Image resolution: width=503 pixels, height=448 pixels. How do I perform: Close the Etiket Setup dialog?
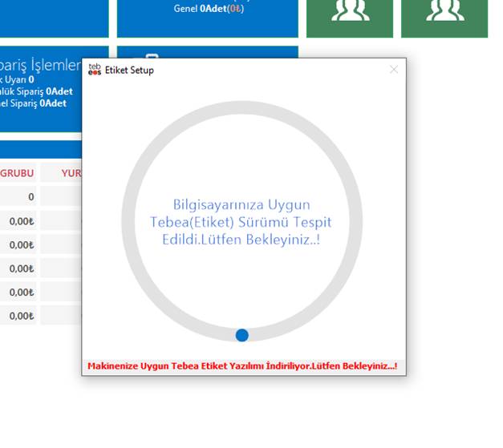click(x=394, y=69)
